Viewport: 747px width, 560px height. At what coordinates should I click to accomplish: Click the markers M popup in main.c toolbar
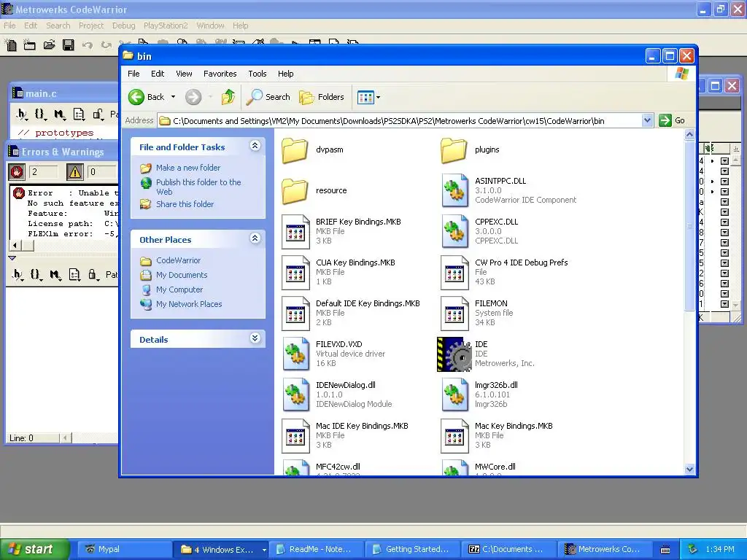click(x=60, y=114)
